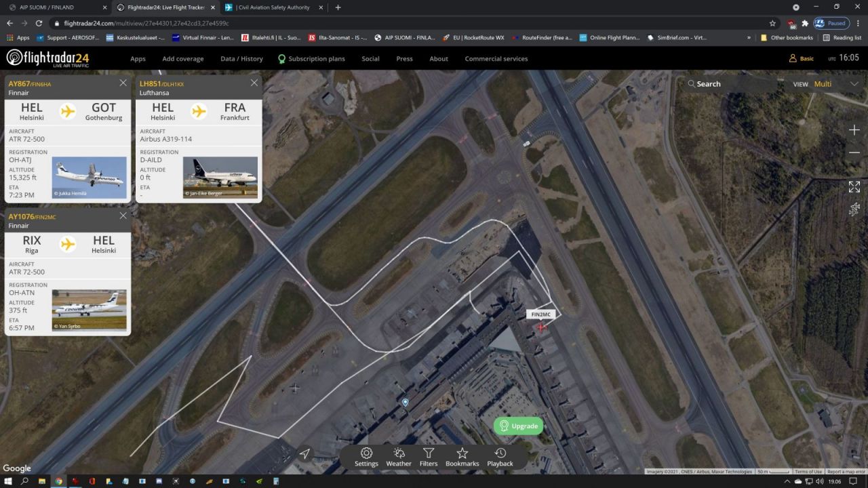Open the Filters funnel tool
Screen dimensions: 868x488
pyautogui.click(x=429, y=457)
